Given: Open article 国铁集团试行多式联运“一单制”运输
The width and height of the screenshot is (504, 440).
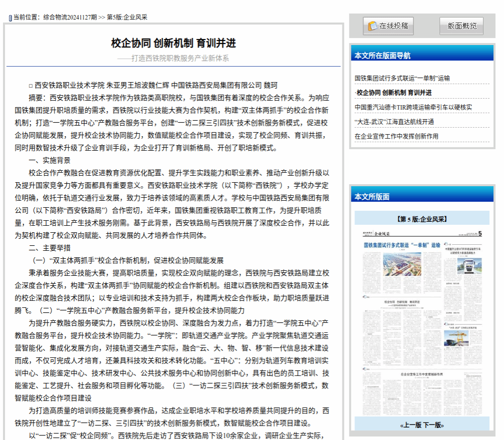Looking at the screenshot, I should coord(402,78).
